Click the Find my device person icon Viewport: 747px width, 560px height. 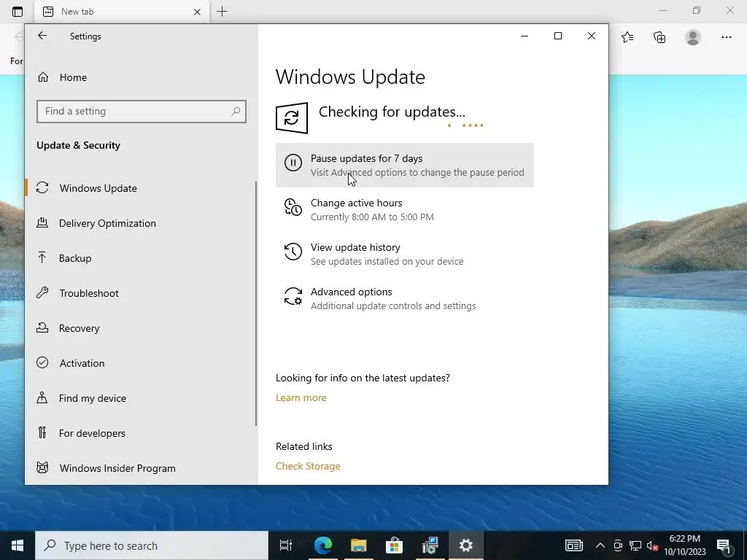(x=42, y=397)
